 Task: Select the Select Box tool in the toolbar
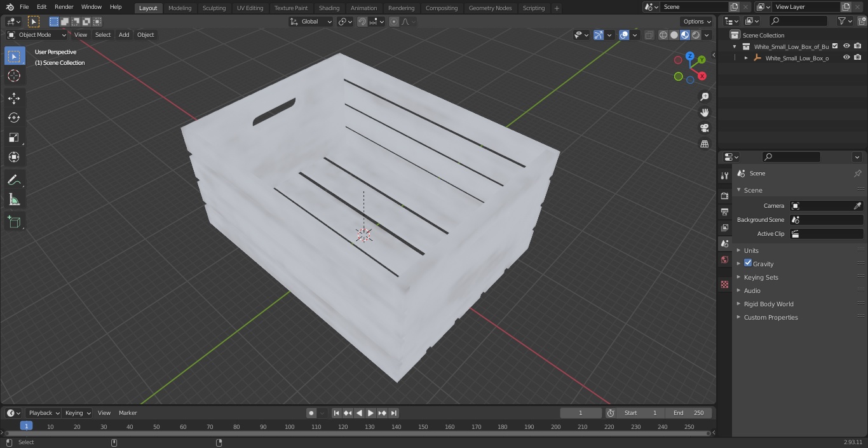(x=14, y=57)
